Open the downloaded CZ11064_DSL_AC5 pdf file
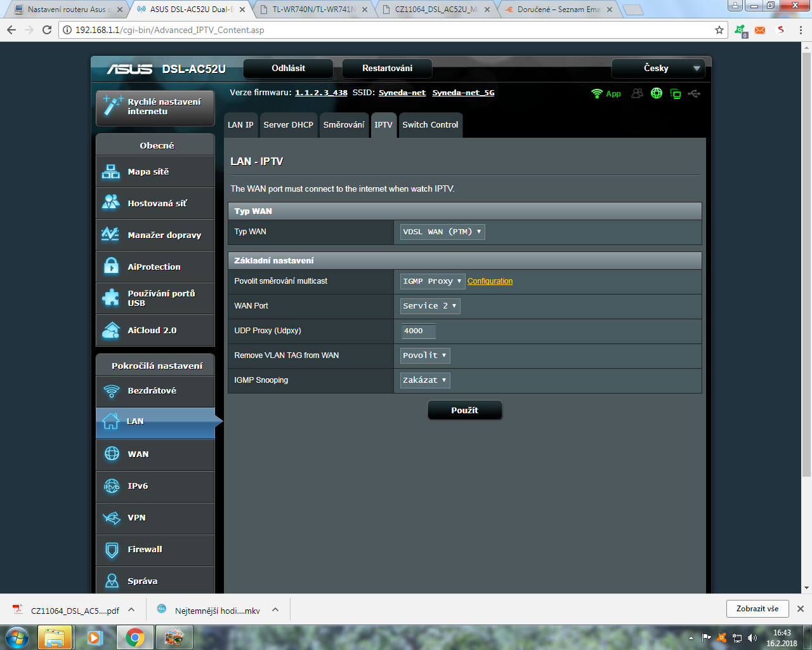 point(67,611)
